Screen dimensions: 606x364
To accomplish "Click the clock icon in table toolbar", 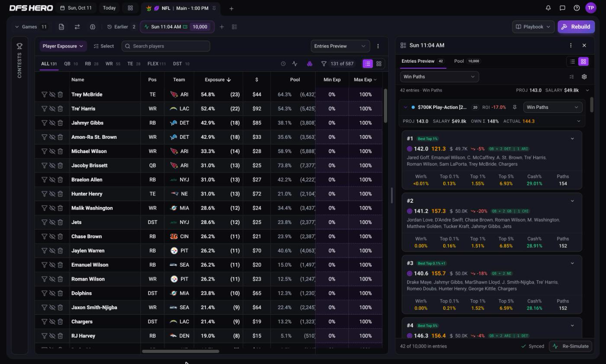I will click(283, 64).
